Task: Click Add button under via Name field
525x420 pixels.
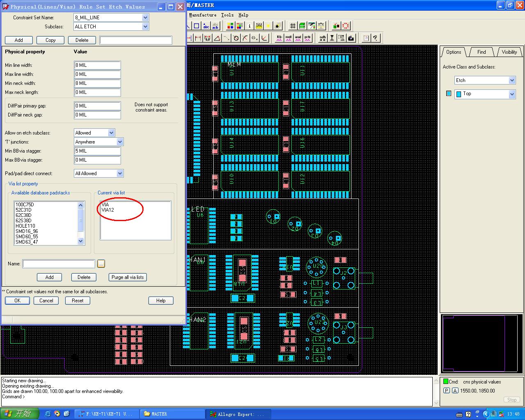Action: click(x=49, y=277)
